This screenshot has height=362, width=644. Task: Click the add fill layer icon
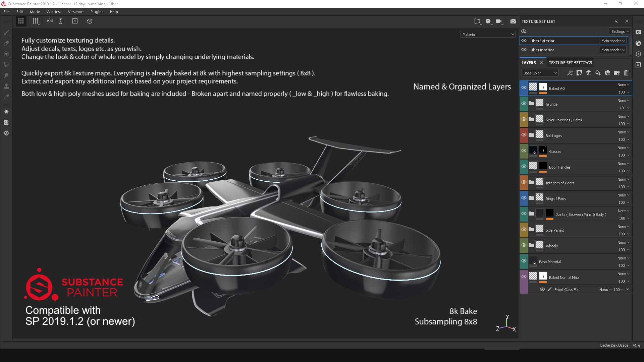coord(598,73)
